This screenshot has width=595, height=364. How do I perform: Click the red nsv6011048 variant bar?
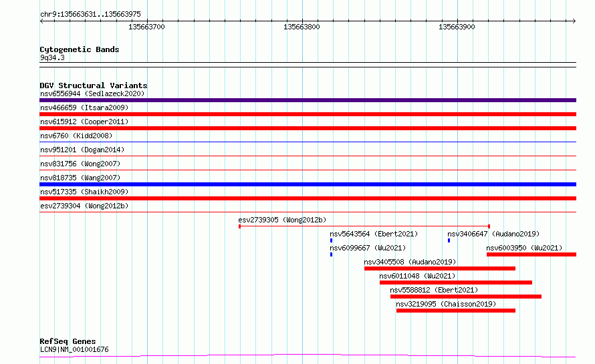456,283
